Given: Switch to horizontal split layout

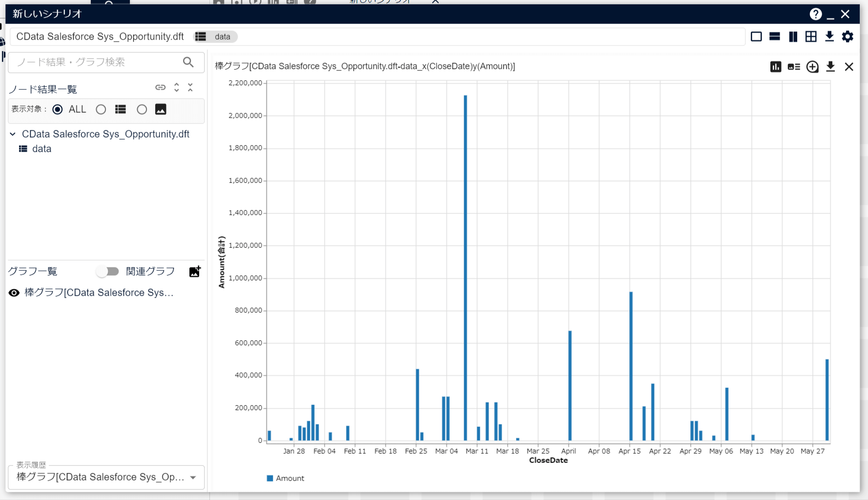Looking at the screenshot, I should tap(775, 37).
